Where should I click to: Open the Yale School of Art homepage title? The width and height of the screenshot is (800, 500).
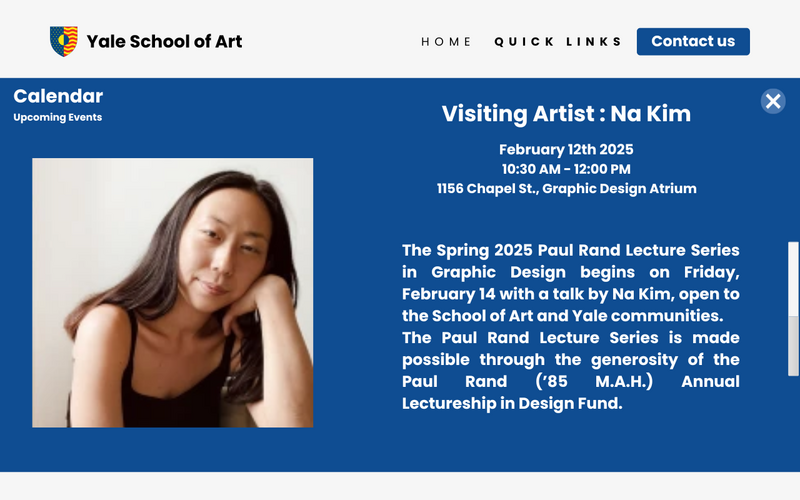pos(164,41)
